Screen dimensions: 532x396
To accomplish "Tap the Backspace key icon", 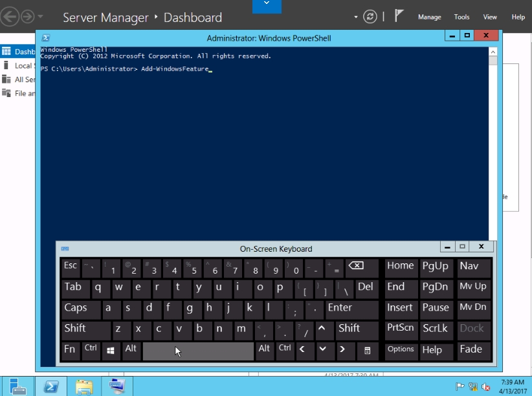I will click(362, 268).
